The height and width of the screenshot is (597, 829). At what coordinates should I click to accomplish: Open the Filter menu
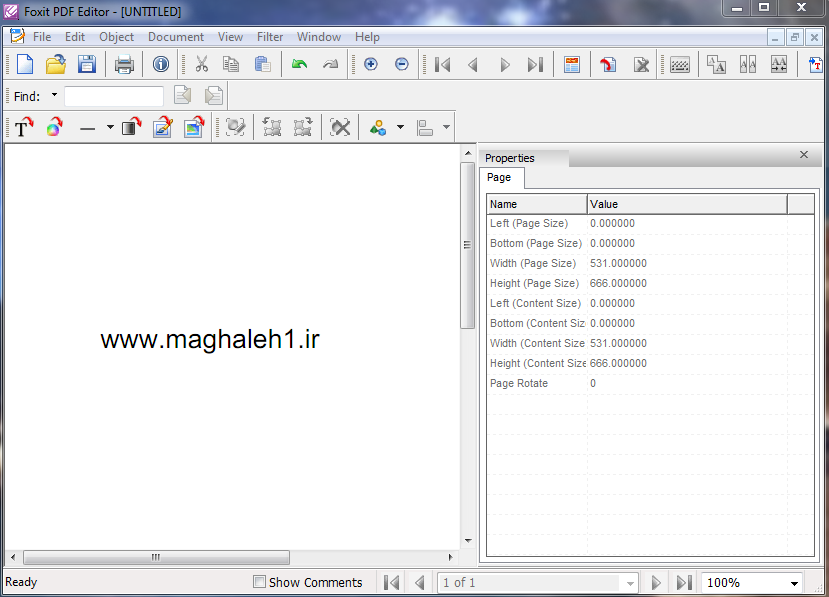click(270, 37)
